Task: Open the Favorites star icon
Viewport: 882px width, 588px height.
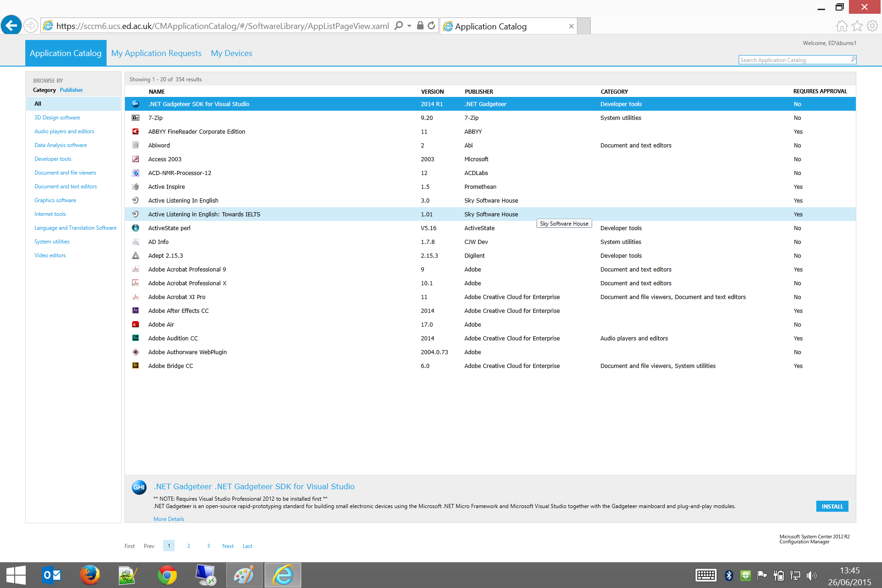Action: pyautogui.click(x=857, y=26)
